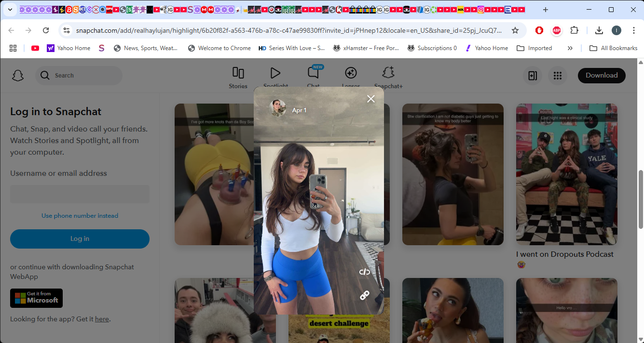Open the Series With Love bookmark
Screen dimensions: 644x343
(292, 48)
